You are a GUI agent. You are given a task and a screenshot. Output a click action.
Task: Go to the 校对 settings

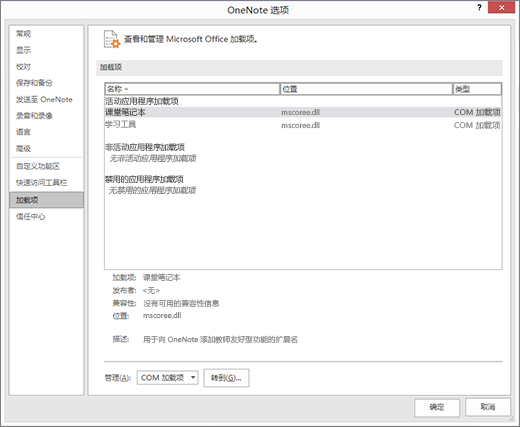pos(23,67)
